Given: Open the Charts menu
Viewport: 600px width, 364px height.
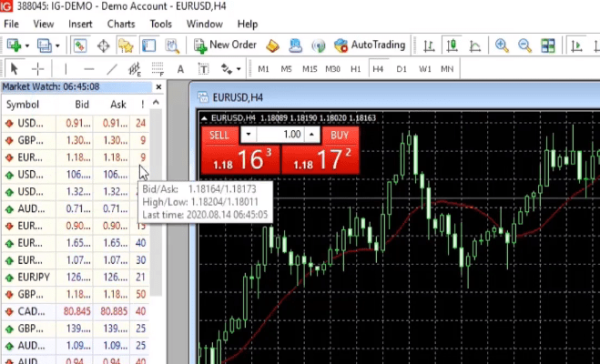Looking at the screenshot, I should pyautogui.click(x=121, y=24).
